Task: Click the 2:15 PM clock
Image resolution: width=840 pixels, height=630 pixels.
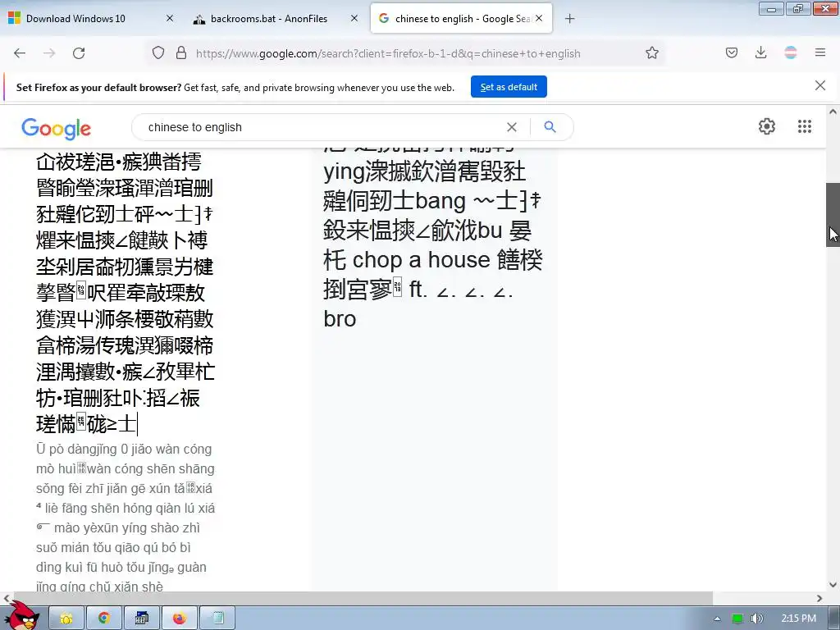Action: [798, 619]
